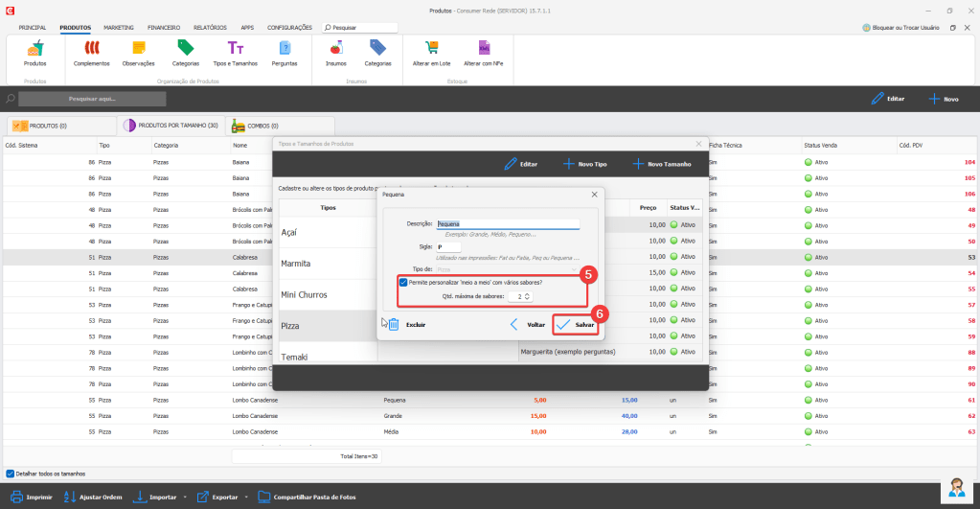Open the Perguntas ribbon icon
The image size is (980, 509).
(285, 50)
